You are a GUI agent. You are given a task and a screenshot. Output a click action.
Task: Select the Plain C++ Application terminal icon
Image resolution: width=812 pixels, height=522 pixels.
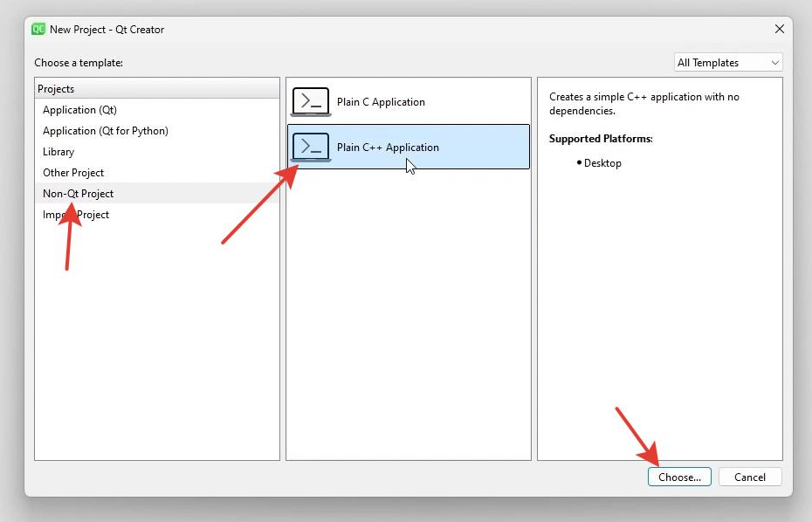click(311, 147)
